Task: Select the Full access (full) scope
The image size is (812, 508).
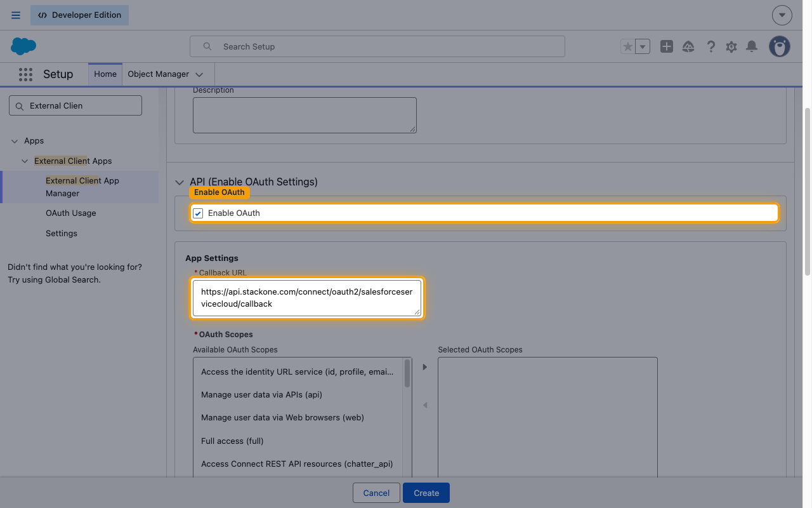Action: [298, 441]
